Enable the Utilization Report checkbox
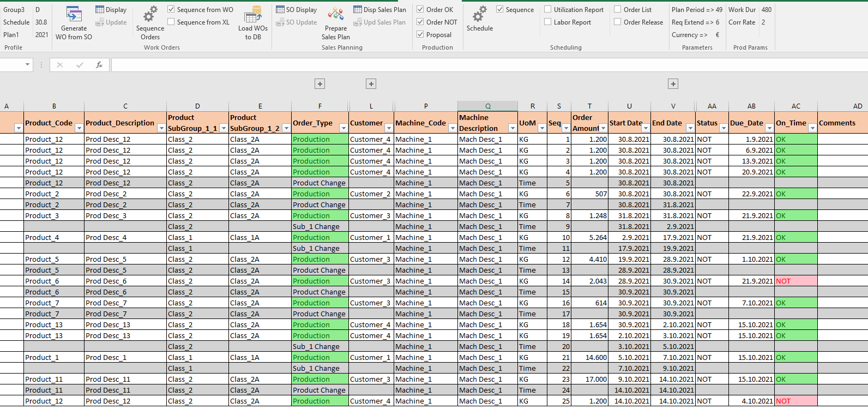The width and height of the screenshot is (868, 415). pyautogui.click(x=548, y=9)
